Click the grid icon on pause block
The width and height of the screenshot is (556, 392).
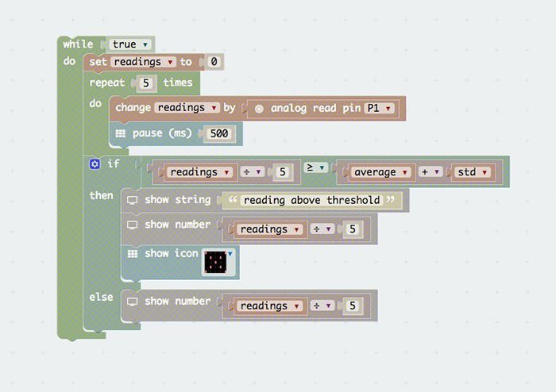(121, 133)
